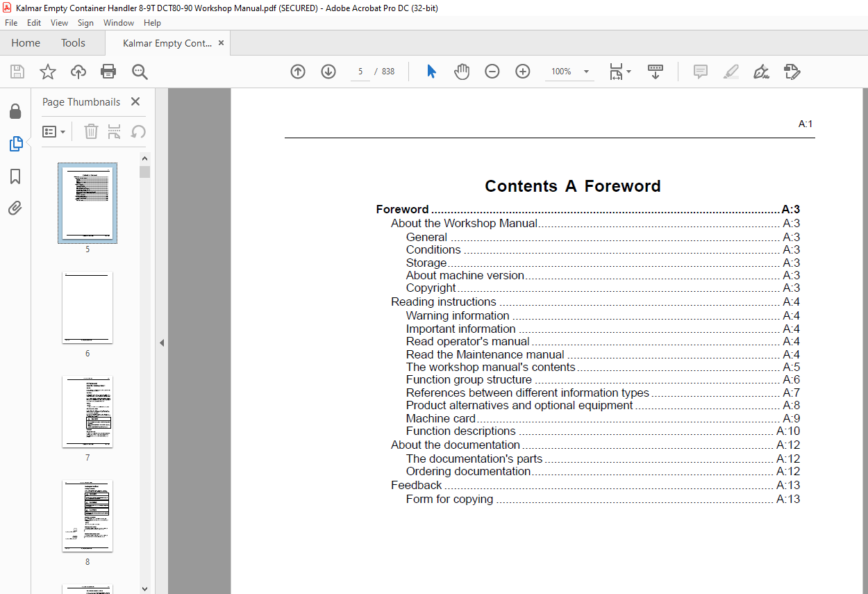Bookmark the file with the star icon
The width and height of the screenshot is (868, 594).
point(48,72)
